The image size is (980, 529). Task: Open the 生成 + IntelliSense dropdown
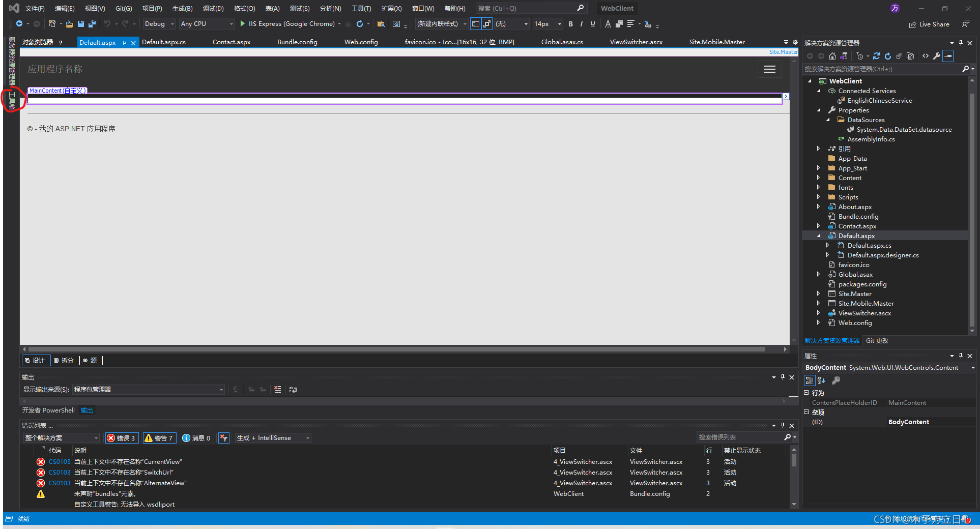[x=273, y=438]
